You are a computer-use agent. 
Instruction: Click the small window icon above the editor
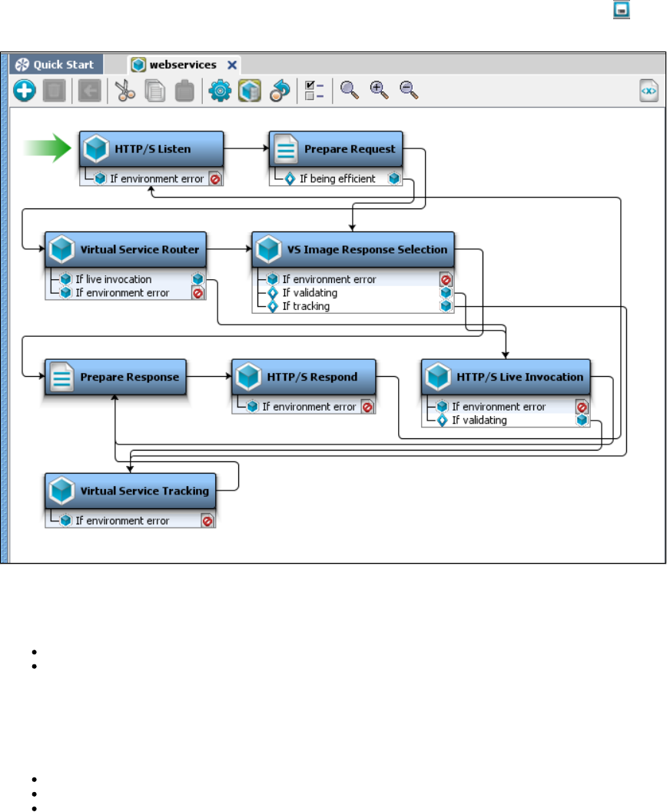(x=622, y=10)
